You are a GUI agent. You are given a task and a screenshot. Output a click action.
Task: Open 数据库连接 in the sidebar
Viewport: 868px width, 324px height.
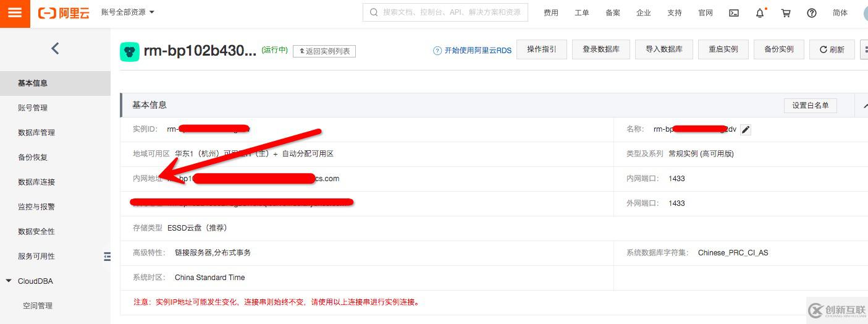click(x=55, y=182)
